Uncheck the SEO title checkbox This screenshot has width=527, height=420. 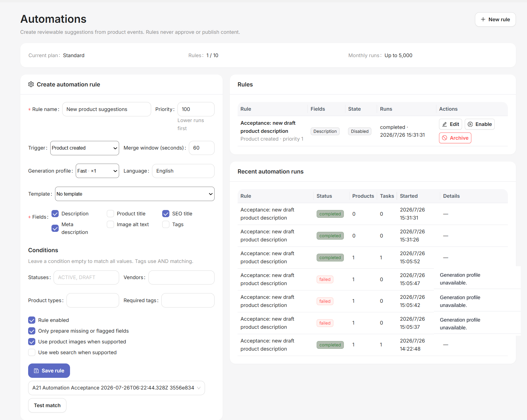pyautogui.click(x=166, y=214)
